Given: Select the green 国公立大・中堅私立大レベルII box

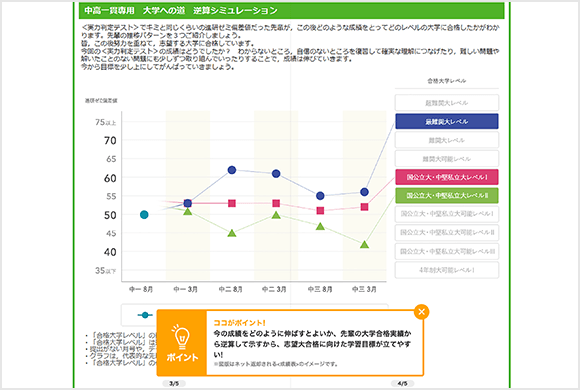Looking at the screenshot, I should [x=446, y=195].
